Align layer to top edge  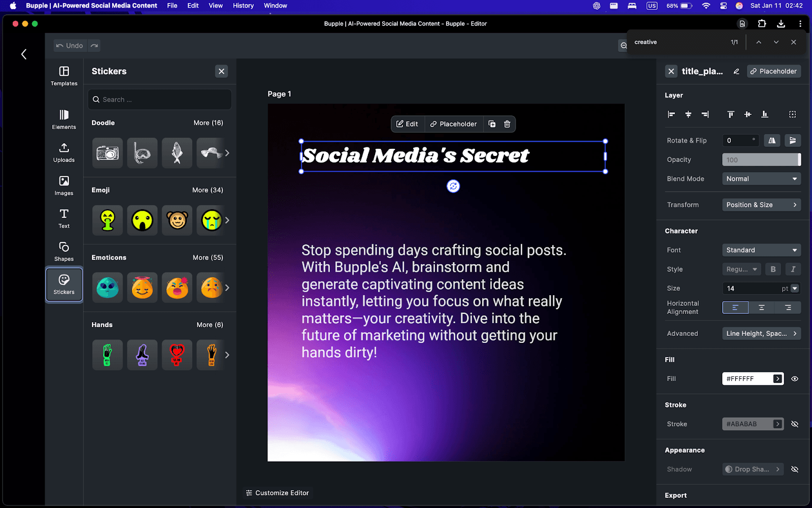(730, 114)
